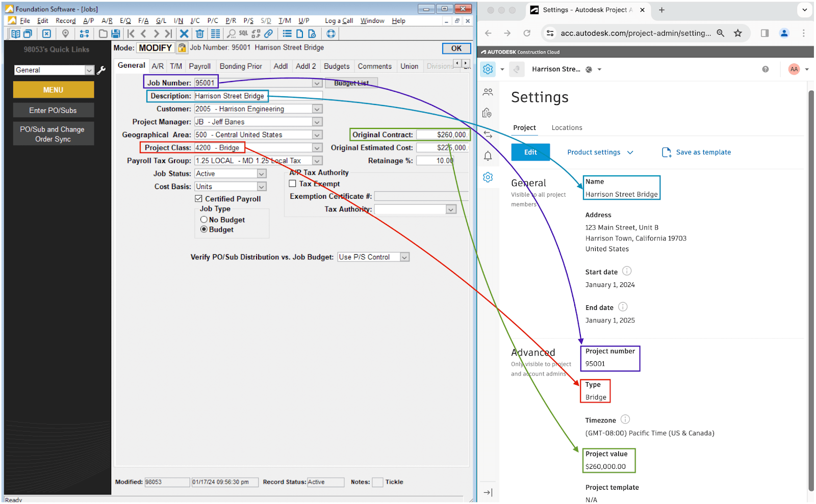Click the question mark help icon in Autodesk
This screenshot has height=504, width=816.
[766, 69]
